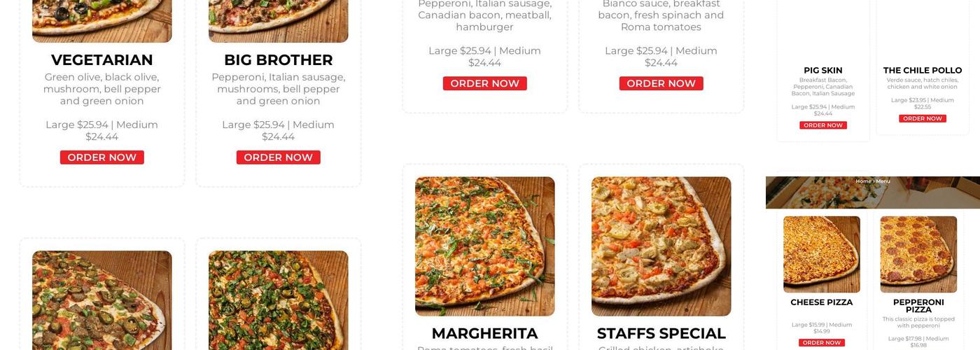Select the Margherita title
The height and width of the screenshot is (350, 980).
click(x=485, y=333)
